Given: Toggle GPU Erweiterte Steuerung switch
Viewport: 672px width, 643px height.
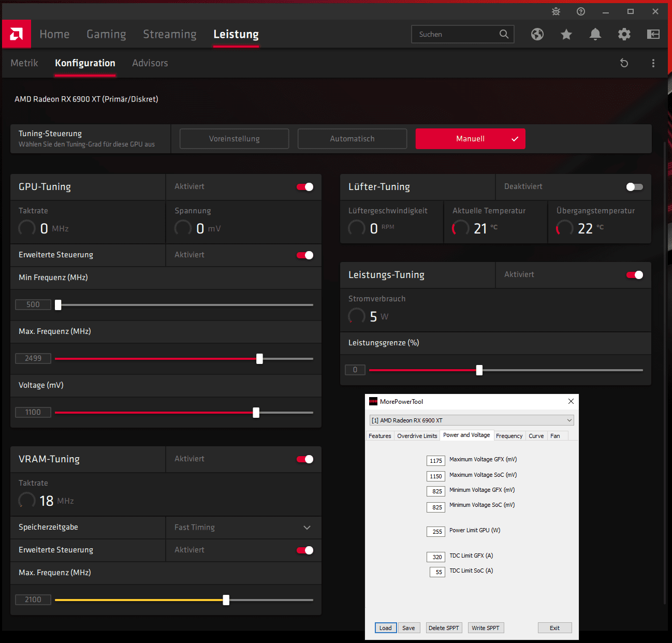Looking at the screenshot, I should (305, 255).
